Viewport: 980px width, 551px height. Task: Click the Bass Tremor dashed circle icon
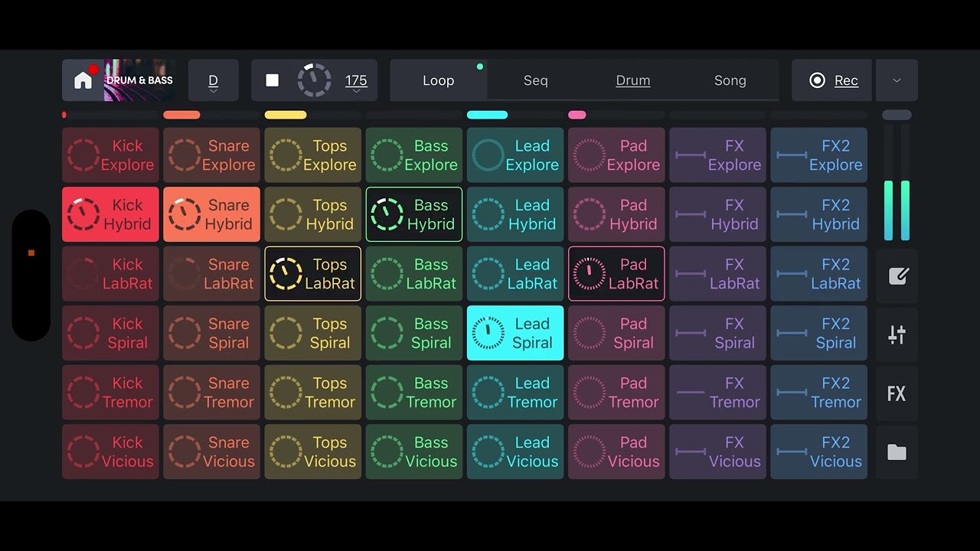[x=387, y=393]
